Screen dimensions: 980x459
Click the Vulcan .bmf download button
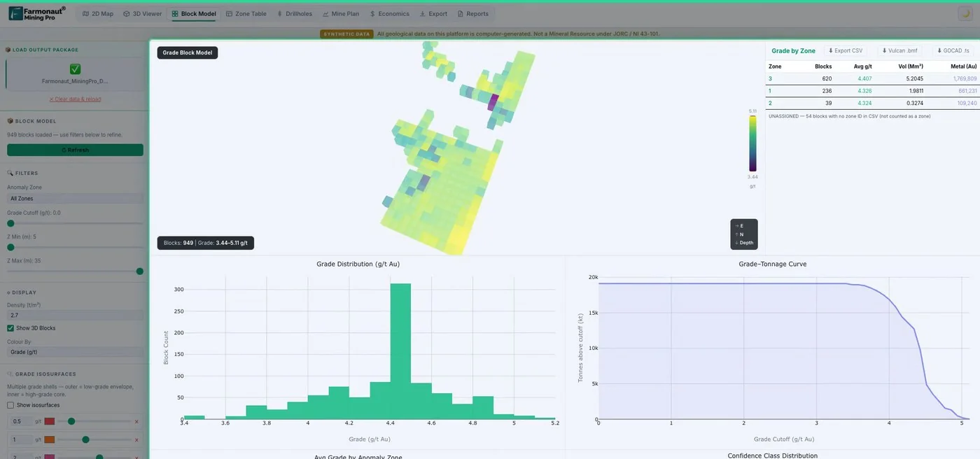(x=900, y=50)
